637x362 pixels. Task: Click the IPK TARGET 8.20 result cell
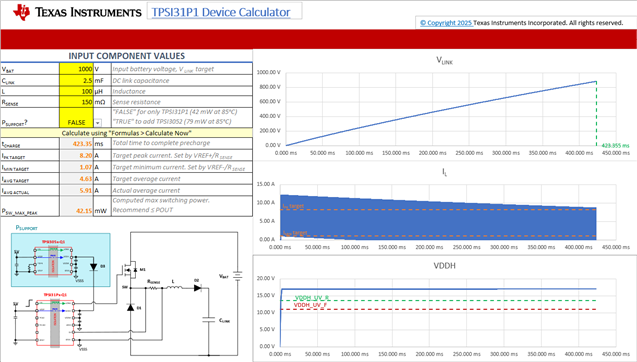pos(76,155)
